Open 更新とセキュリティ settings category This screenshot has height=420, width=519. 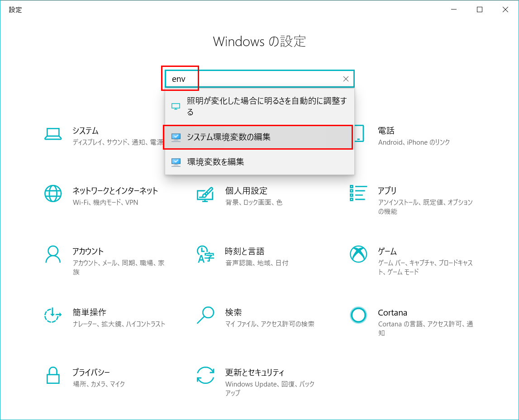pos(255,373)
